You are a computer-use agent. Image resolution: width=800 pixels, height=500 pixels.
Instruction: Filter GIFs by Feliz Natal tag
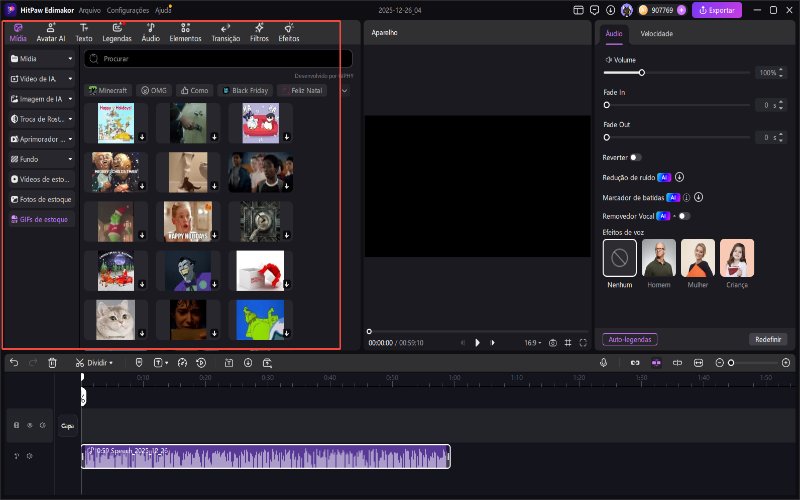302,91
